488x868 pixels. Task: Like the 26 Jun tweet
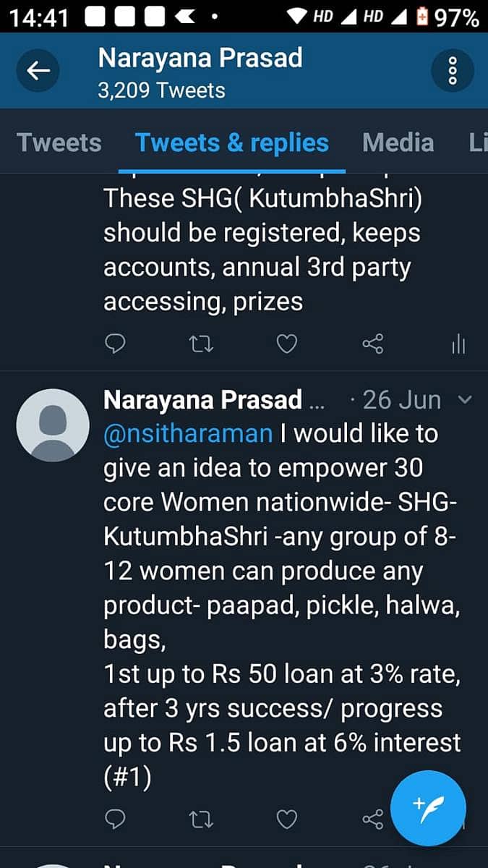point(287,819)
